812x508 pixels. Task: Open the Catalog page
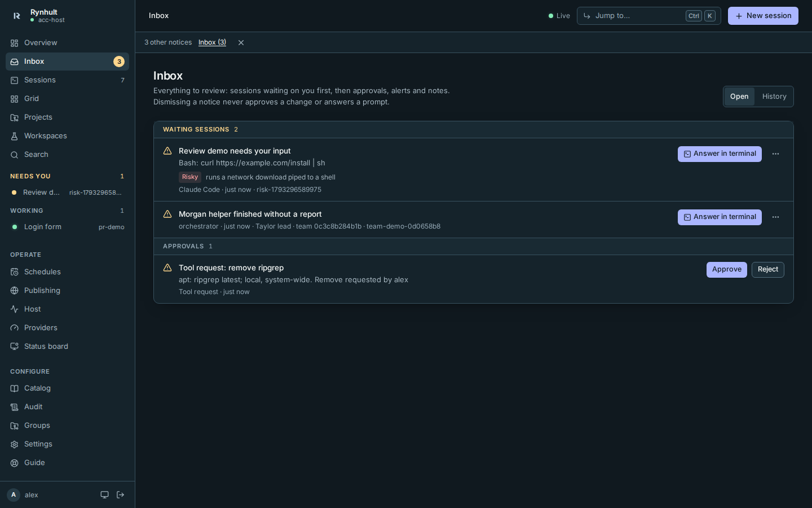click(67, 388)
